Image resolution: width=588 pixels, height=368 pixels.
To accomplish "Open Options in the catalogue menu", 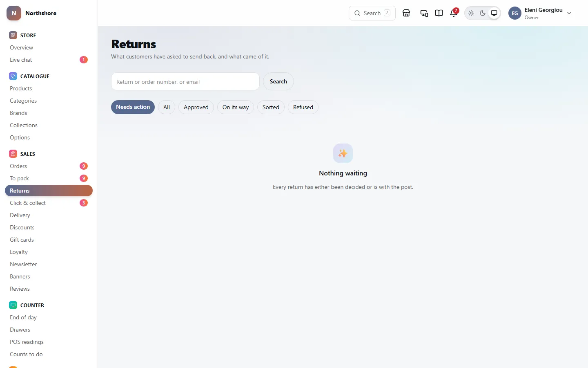I will [49, 137].
